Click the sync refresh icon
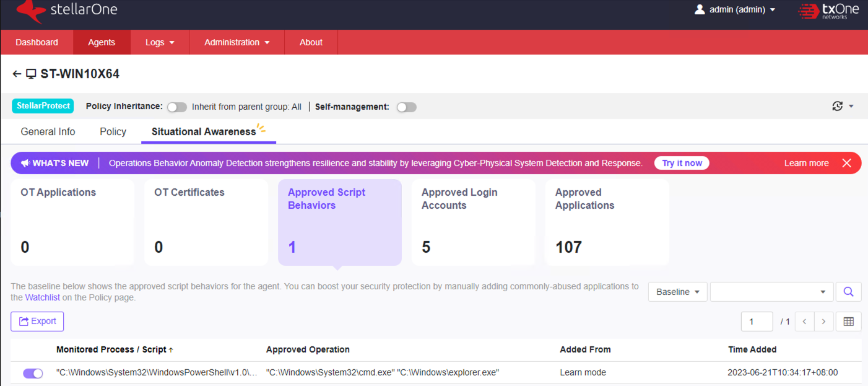This screenshot has width=868, height=386. click(x=838, y=107)
